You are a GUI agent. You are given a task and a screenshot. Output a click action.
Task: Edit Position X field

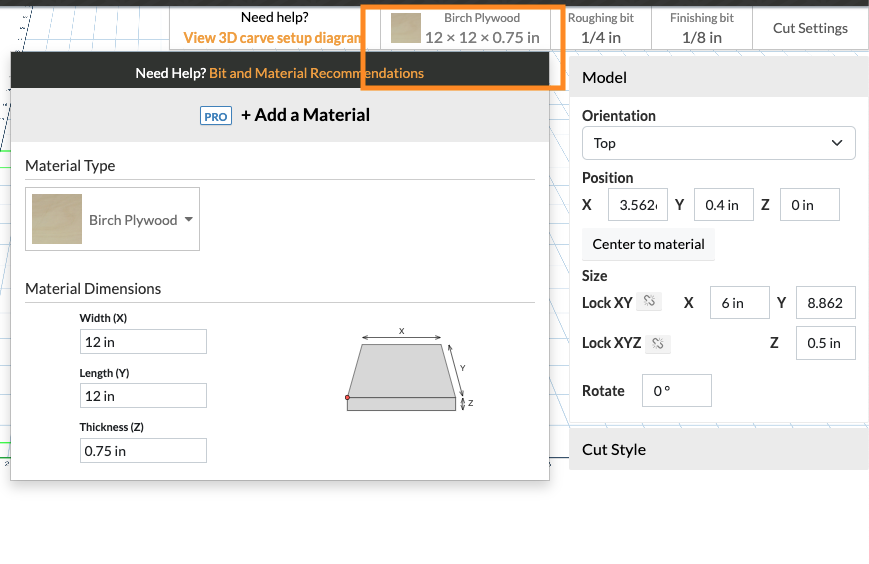637,204
